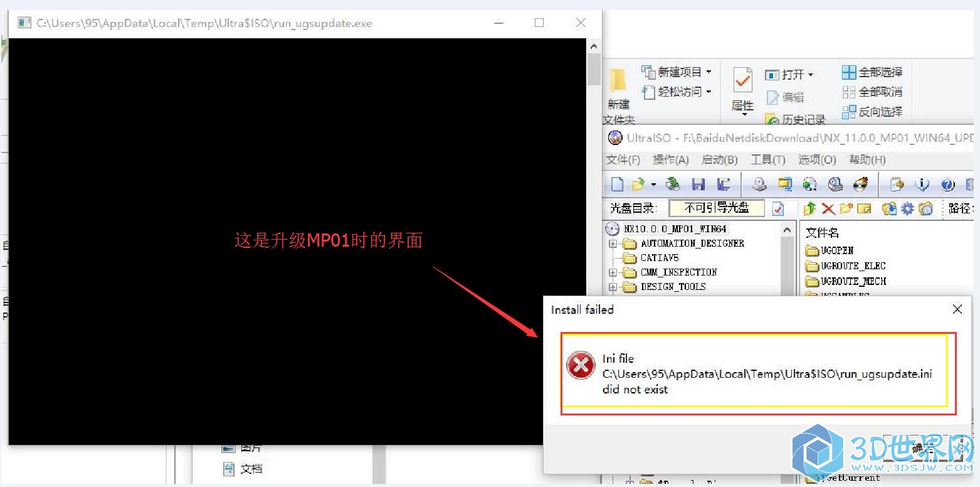980x487 pixels.
Task: Click the scrollbar thumb in run_ugsupdate.exe console
Action: [594, 70]
